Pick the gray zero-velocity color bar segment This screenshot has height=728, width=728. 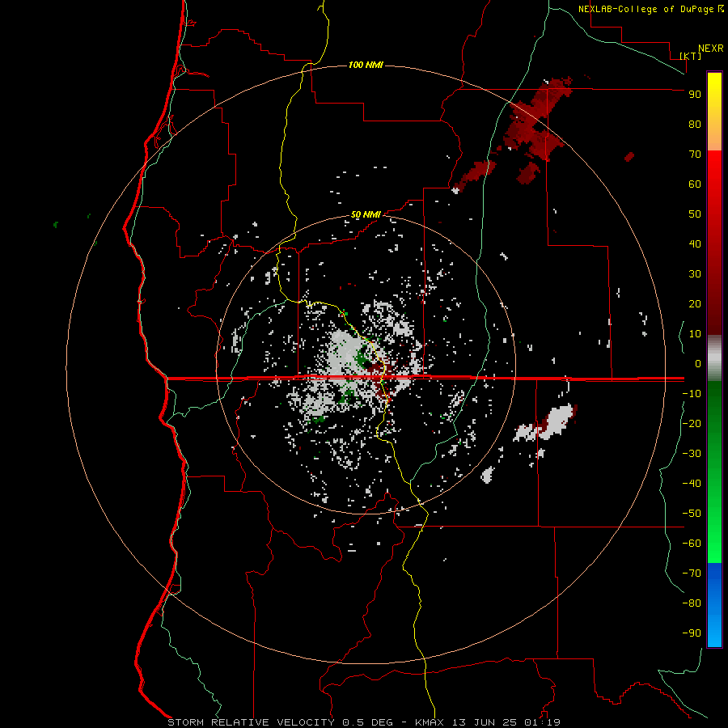(x=714, y=358)
